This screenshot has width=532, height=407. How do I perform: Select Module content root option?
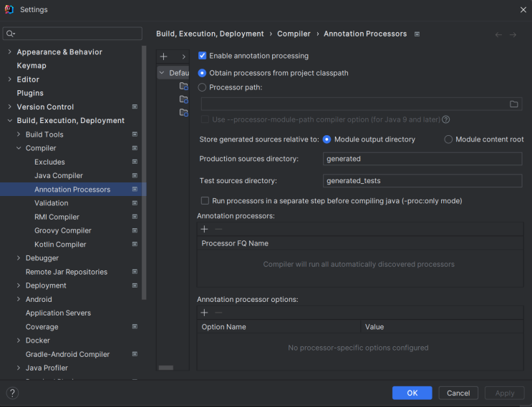[x=448, y=139]
